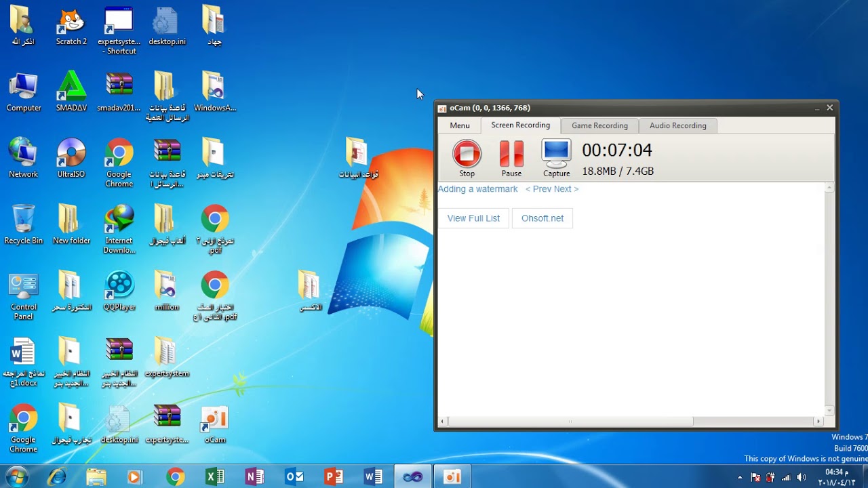Viewport: 868px width, 488px height.
Task: Open Excel from the taskbar
Action: 215,476
